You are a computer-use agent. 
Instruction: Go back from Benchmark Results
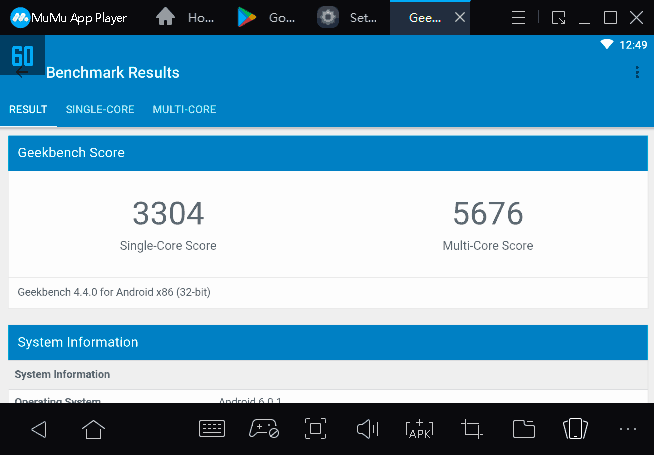[22, 73]
